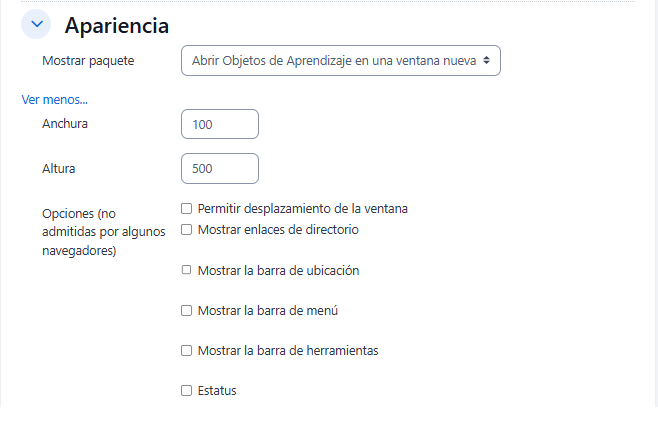The image size is (658, 428).
Task: Check the Mostrar enlaces de directorio box
Action: pyautogui.click(x=186, y=229)
